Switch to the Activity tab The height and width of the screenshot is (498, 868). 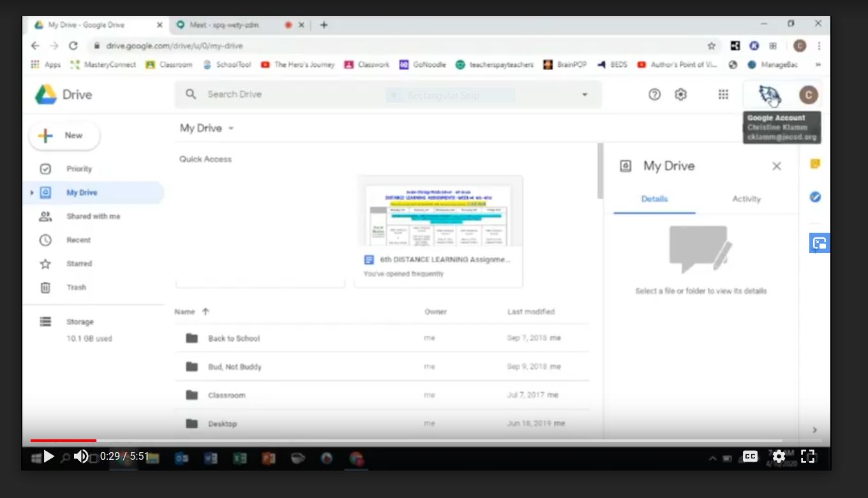[746, 199]
